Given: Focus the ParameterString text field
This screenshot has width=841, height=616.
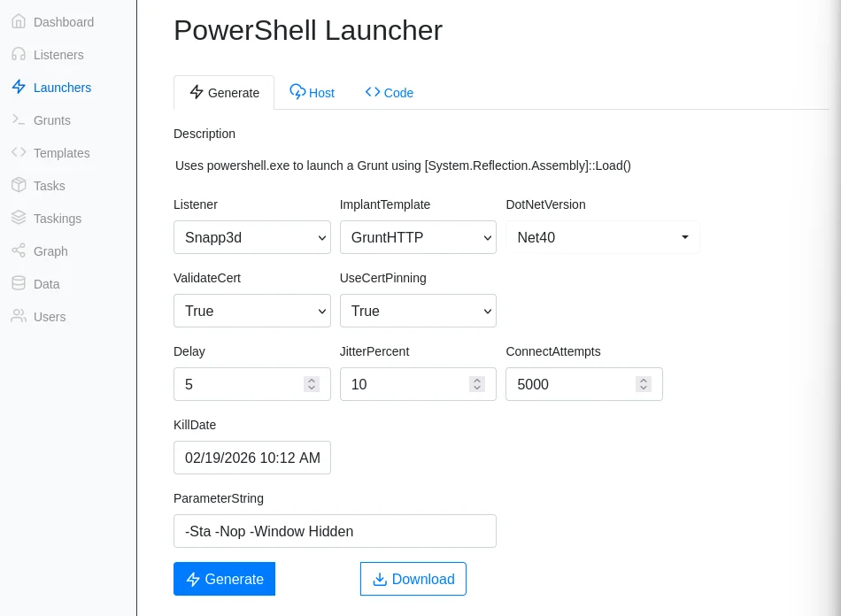Looking at the screenshot, I should point(335,531).
